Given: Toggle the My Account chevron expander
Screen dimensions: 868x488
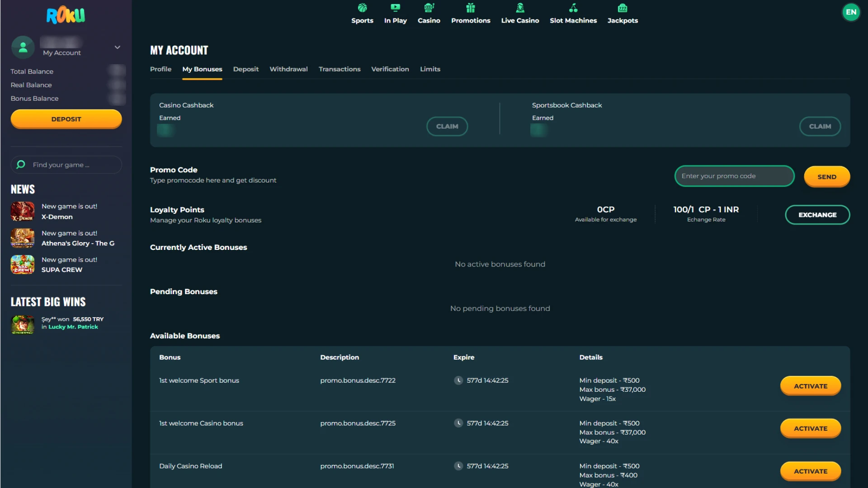Looking at the screenshot, I should 117,47.
